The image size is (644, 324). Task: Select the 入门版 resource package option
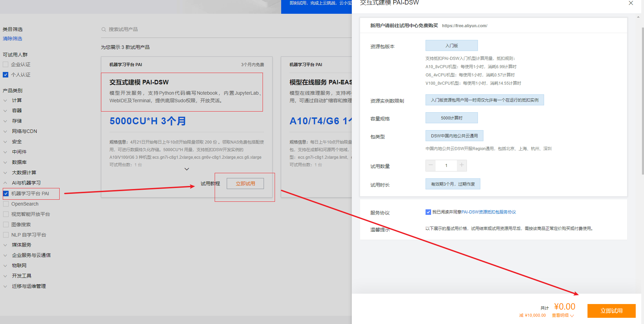click(x=451, y=45)
